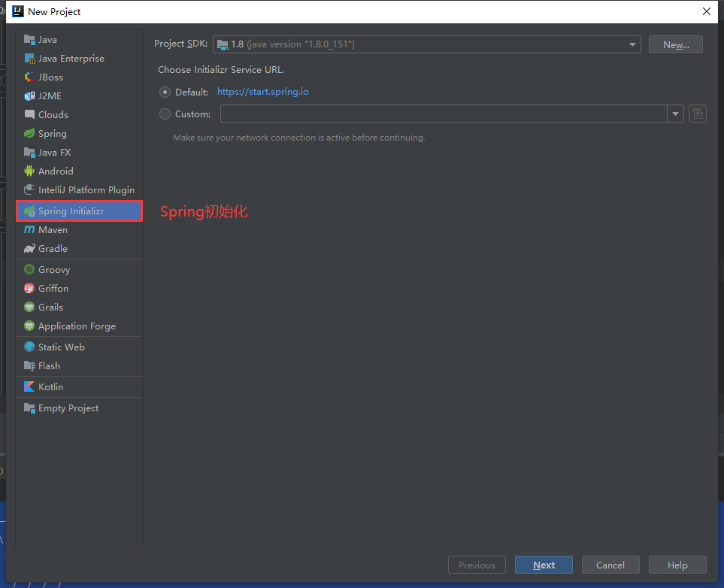Click the Griffon icon
Viewport: 724px width, 588px height.
[x=29, y=288]
